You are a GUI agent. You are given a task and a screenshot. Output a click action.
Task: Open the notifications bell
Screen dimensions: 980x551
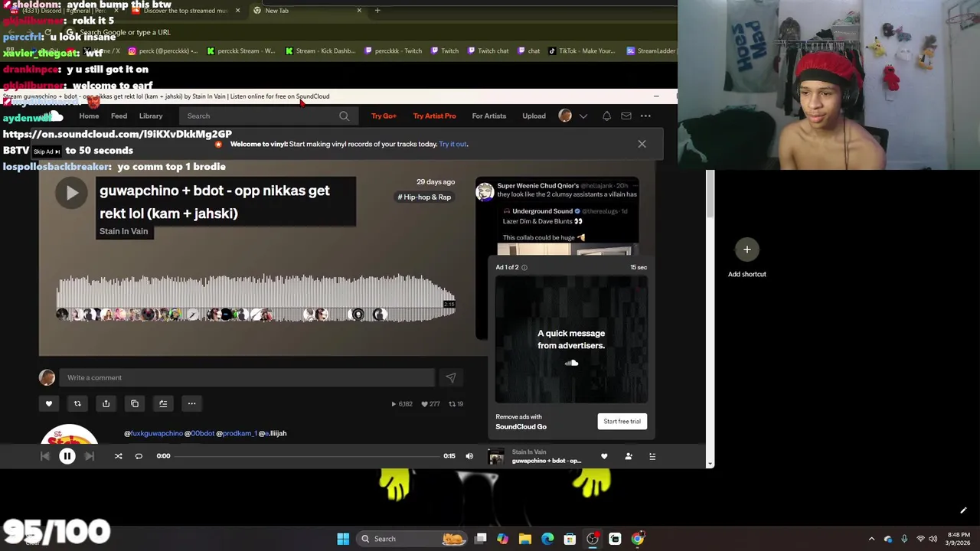pos(606,116)
